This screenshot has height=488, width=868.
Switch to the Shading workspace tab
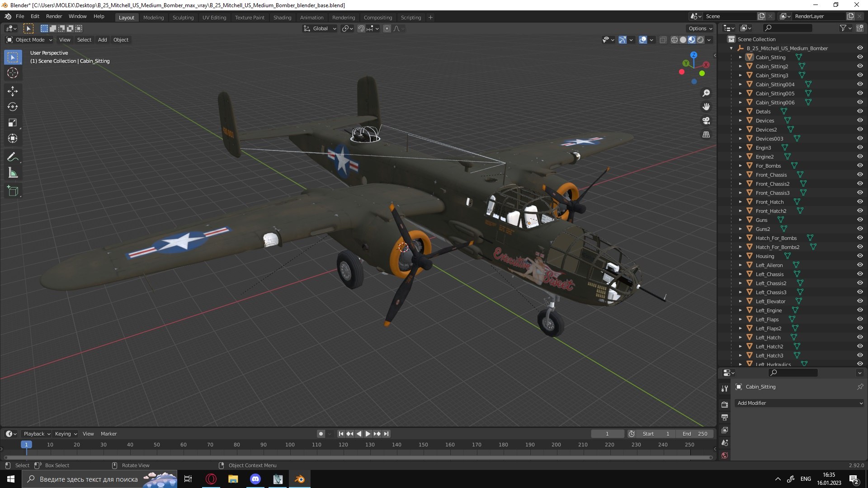click(282, 18)
